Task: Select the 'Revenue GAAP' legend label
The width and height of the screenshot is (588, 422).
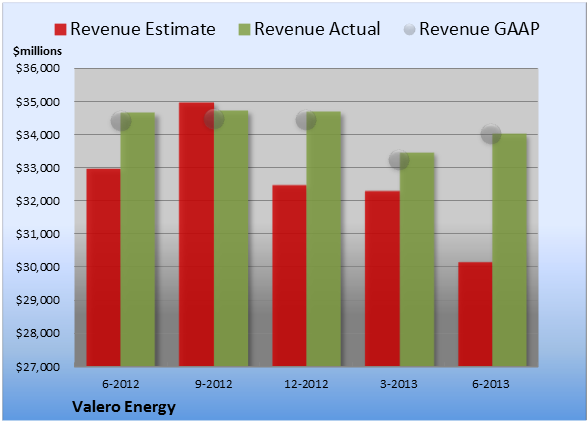Action: coord(479,29)
